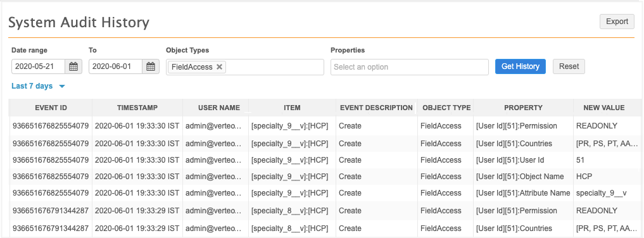
Task: Click the EVENT DESCRIPTION column header
Action: [x=377, y=108]
